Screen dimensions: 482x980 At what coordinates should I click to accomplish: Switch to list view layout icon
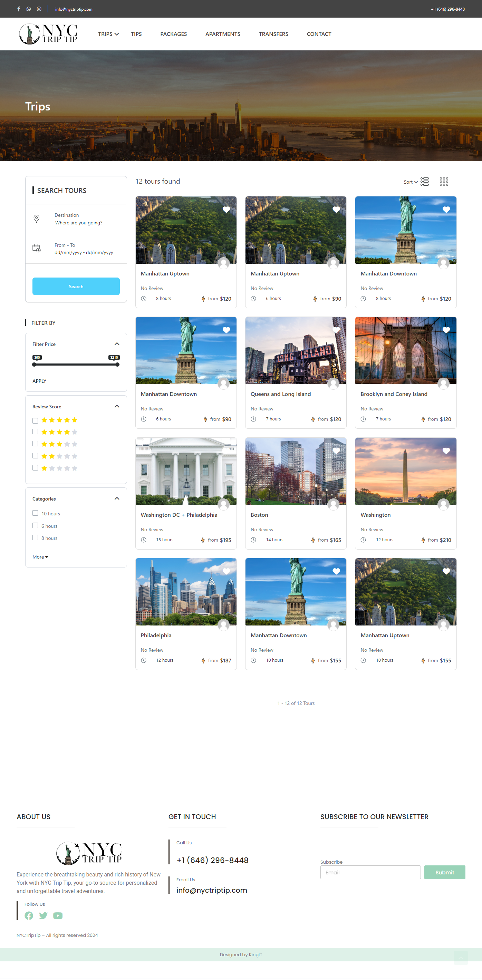click(x=425, y=182)
